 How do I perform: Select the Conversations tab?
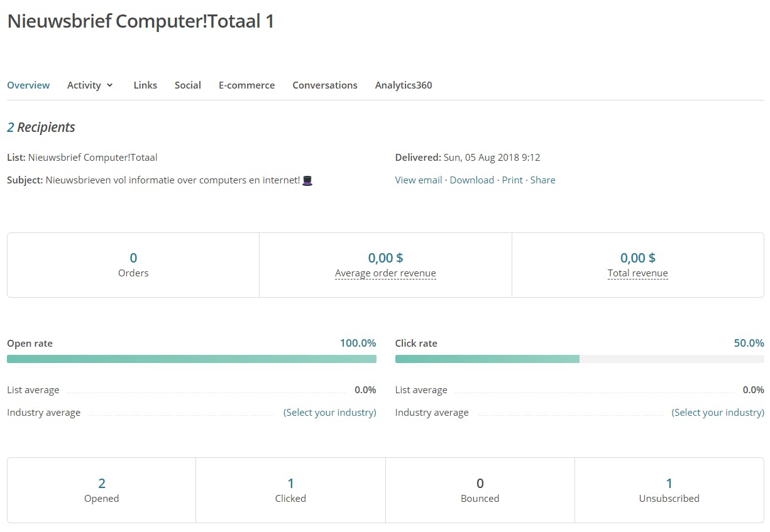(325, 85)
